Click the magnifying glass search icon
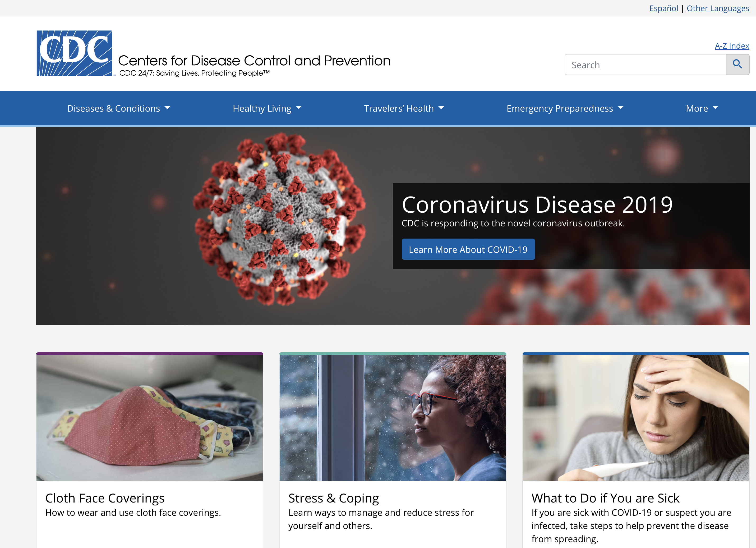Viewport: 756px width, 548px height. [737, 64]
